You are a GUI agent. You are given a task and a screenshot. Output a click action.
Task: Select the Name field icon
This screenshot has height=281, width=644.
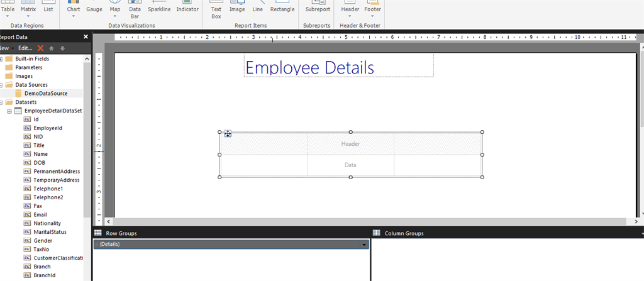(28, 154)
